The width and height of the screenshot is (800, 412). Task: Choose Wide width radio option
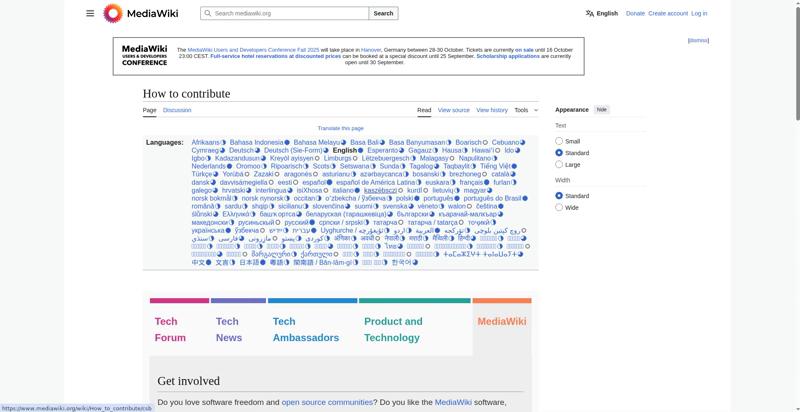pos(560,207)
